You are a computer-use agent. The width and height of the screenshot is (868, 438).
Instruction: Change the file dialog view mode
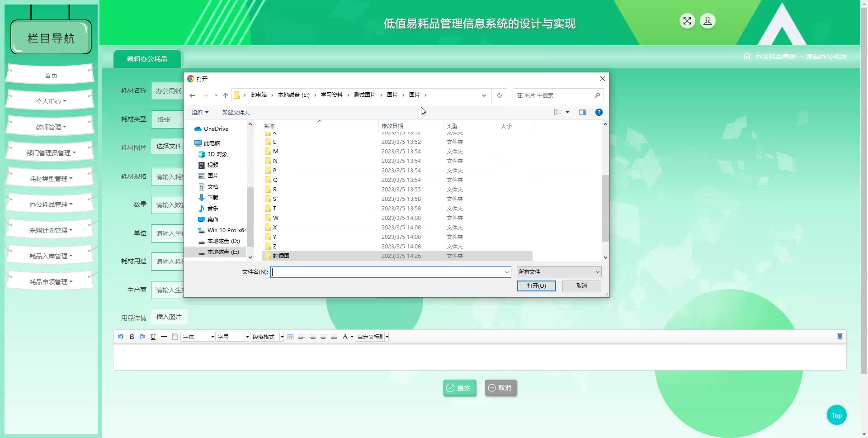[558, 112]
